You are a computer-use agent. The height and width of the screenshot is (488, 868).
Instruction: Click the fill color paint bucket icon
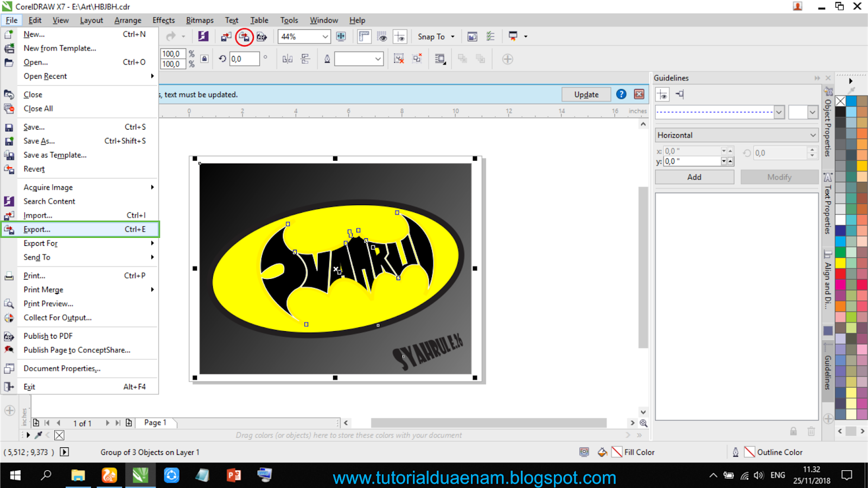click(x=602, y=452)
